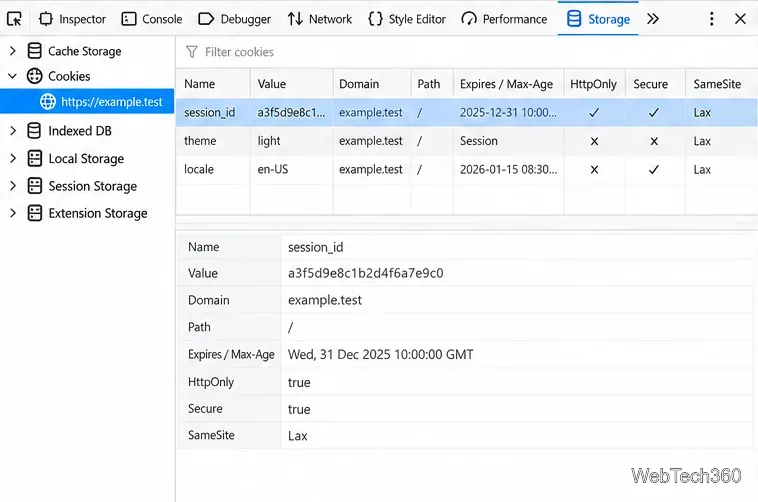Click the details SameSite value 'Lax'
This screenshot has height=502, width=758.
[x=297, y=436]
